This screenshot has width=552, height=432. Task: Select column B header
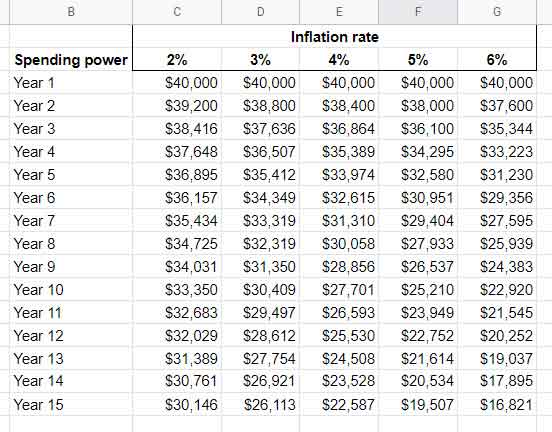[71, 12]
